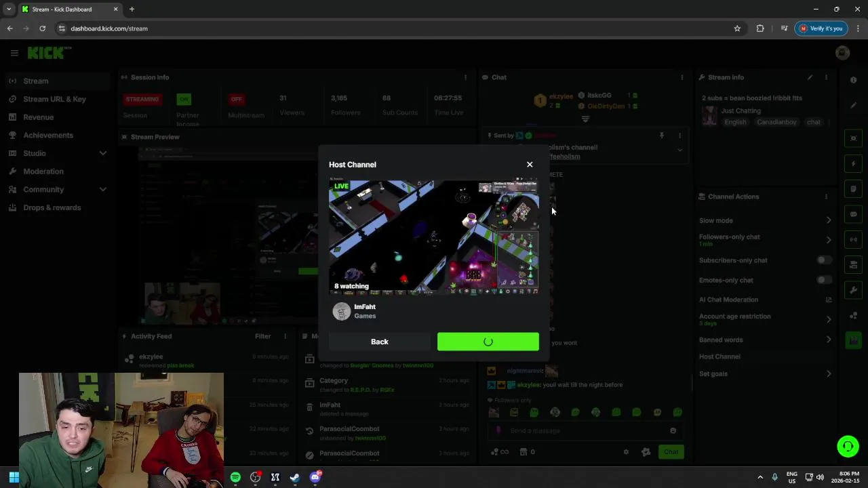Click Host Channel in Channel Actions
The width and height of the screenshot is (868, 488).
pos(719,357)
